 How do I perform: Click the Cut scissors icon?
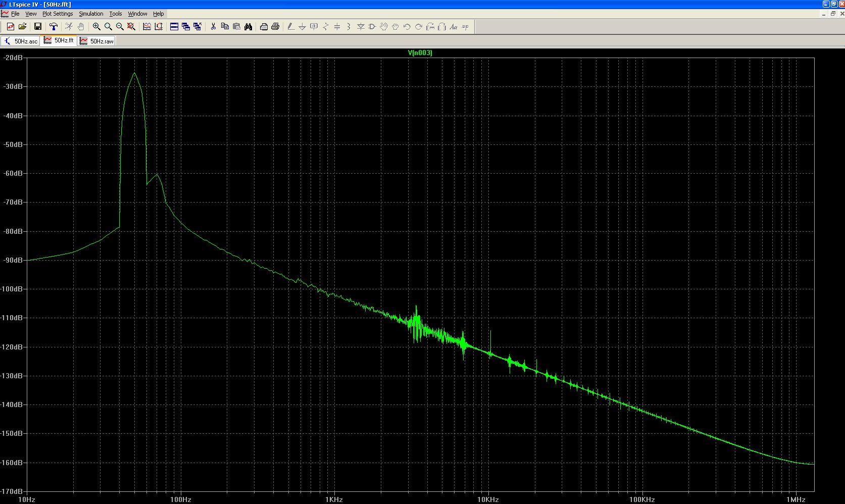point(213,27)
